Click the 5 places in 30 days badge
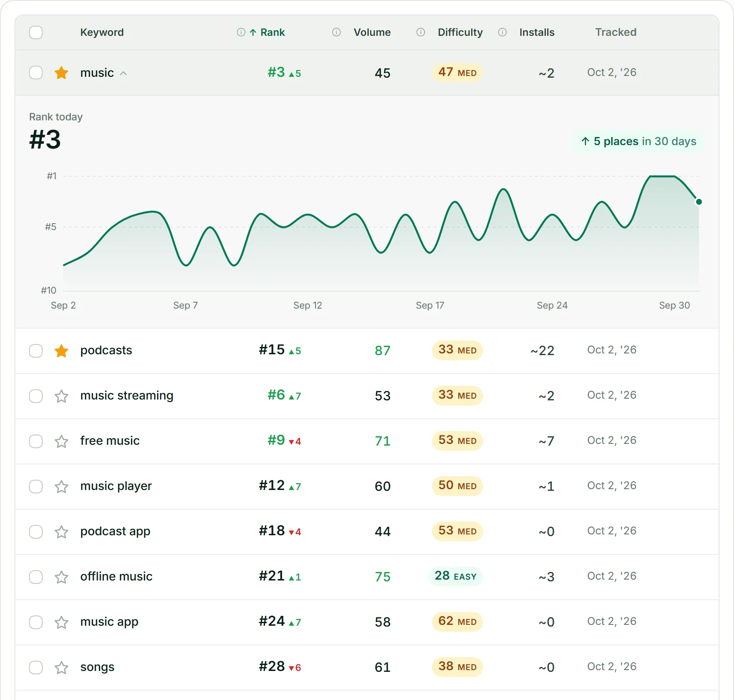The image size is (734, 700). coord(638,141)
